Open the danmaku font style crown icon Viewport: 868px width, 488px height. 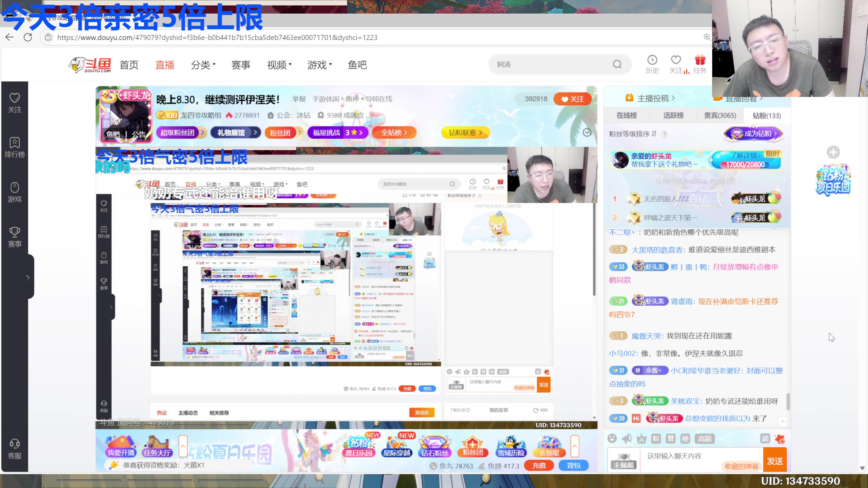click(641, 439)
